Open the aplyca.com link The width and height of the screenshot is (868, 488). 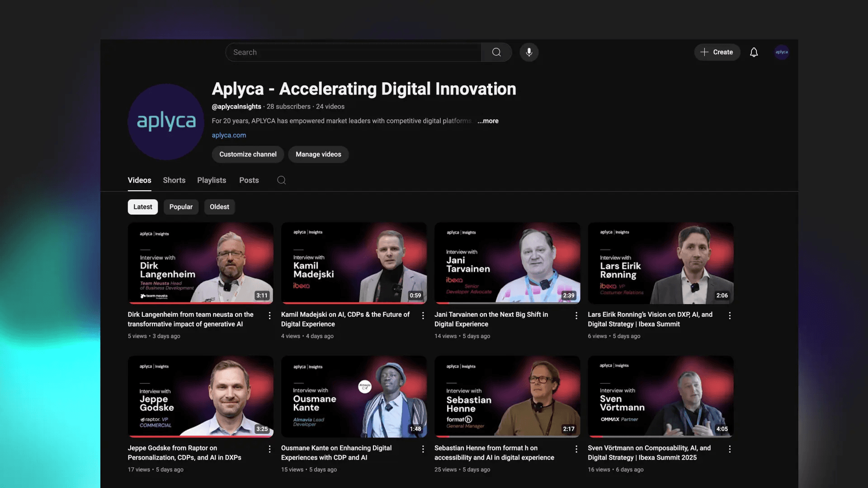coord(229,135)
